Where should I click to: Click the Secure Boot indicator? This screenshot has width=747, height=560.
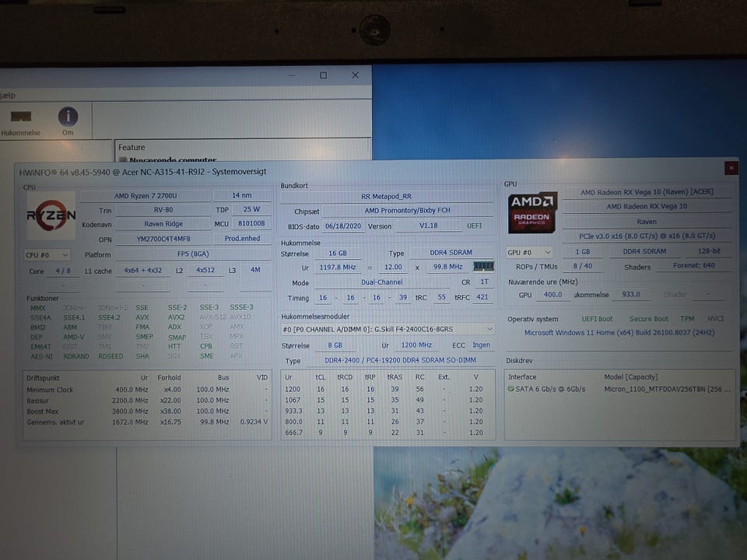tap(648, 319)
